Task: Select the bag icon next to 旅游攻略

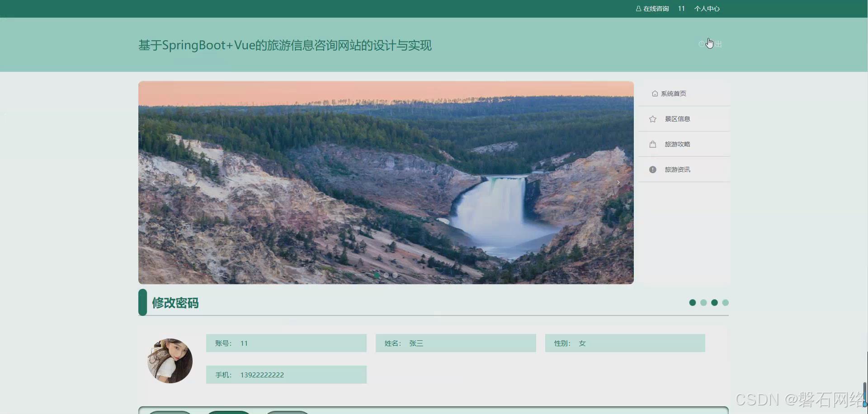Action: (652, 144)
